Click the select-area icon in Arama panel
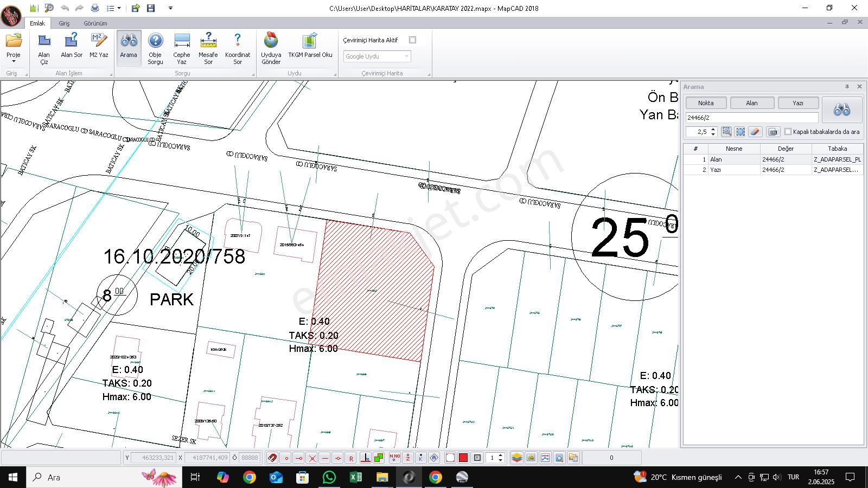 pos(740,132)
